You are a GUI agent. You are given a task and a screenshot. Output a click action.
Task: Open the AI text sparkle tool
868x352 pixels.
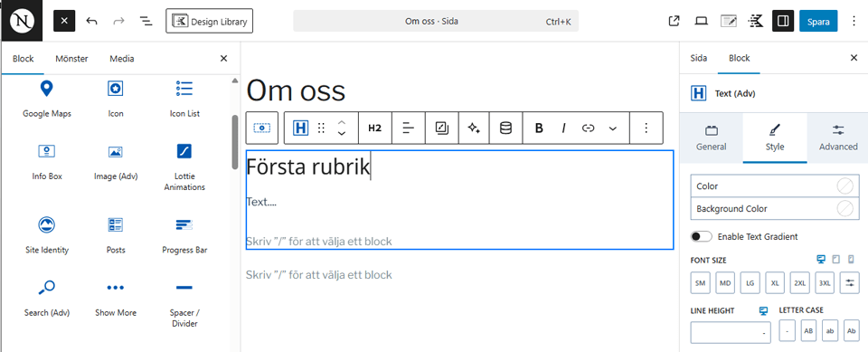(x=474, y=128)
